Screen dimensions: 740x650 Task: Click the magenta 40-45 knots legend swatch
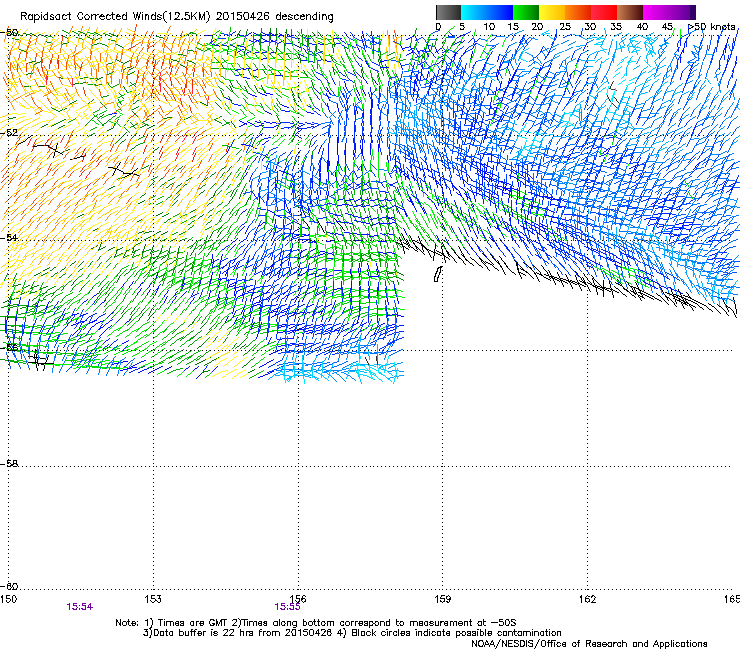click(656, 12)
